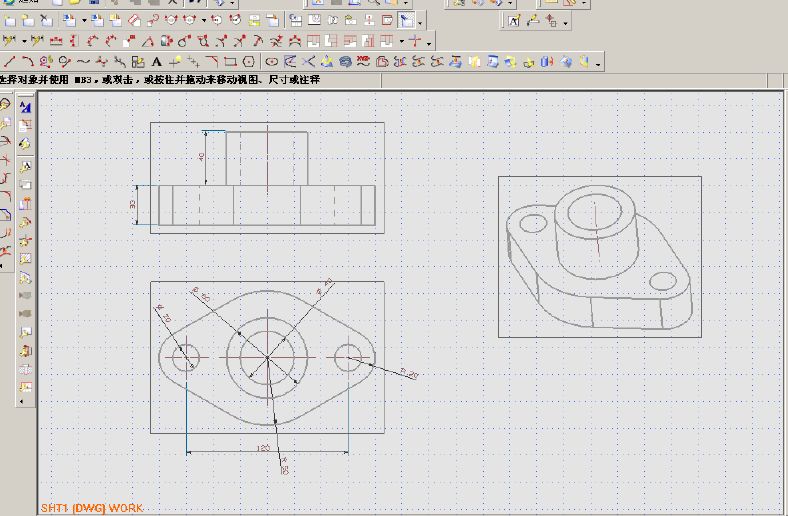Select the Spline curve tool

click(x=82, y=62)
